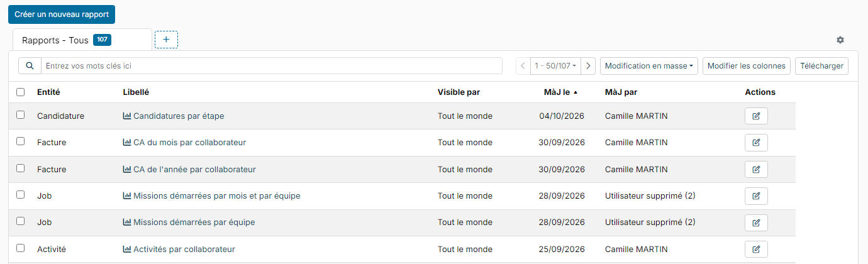
Task: Check the CA de l'année par collaborateur row
Action: (21, 168)
